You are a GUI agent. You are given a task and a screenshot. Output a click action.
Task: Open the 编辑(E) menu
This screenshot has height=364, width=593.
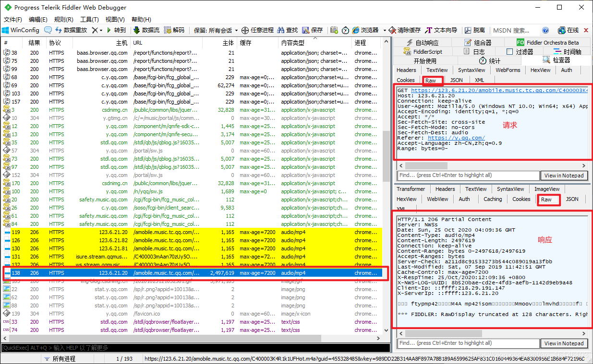pos(38,20)
